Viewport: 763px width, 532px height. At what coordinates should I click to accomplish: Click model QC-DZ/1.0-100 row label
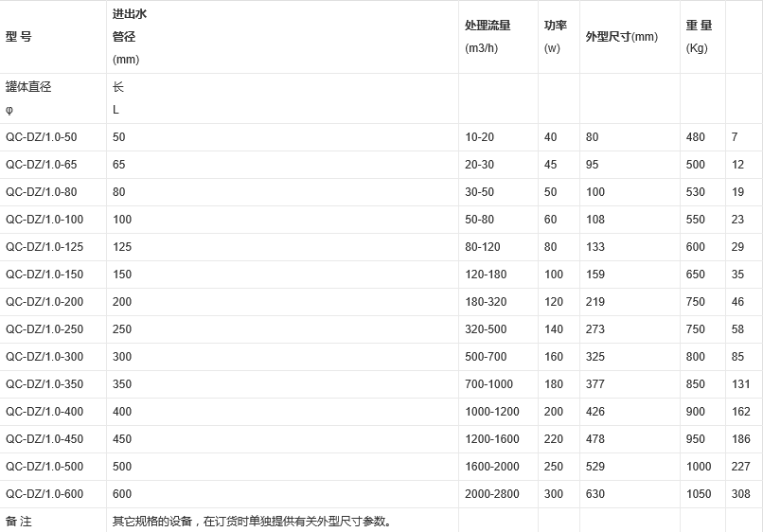[x=44, y=220]
